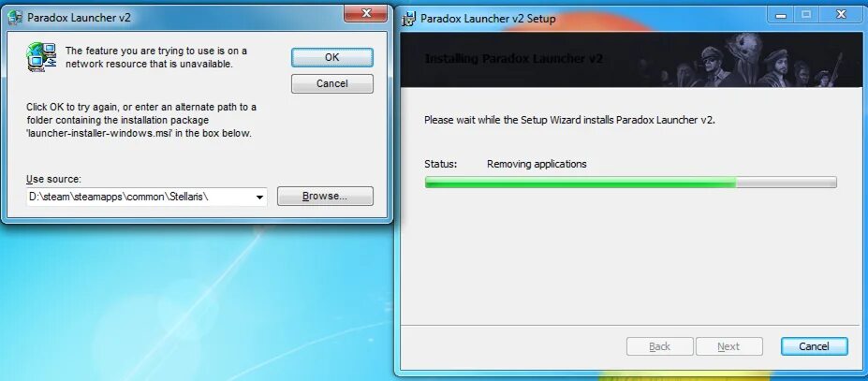This screenshot has width=868, height=381.
Task: Click the installer icon in Setup title bar
Action: (408, 19)
